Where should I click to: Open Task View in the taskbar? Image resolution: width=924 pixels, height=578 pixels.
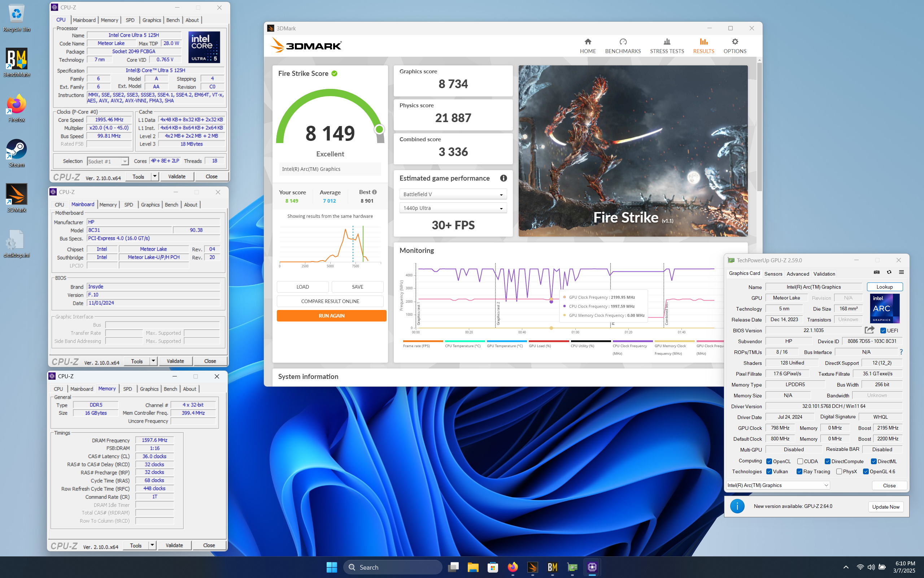pos(453,567)
